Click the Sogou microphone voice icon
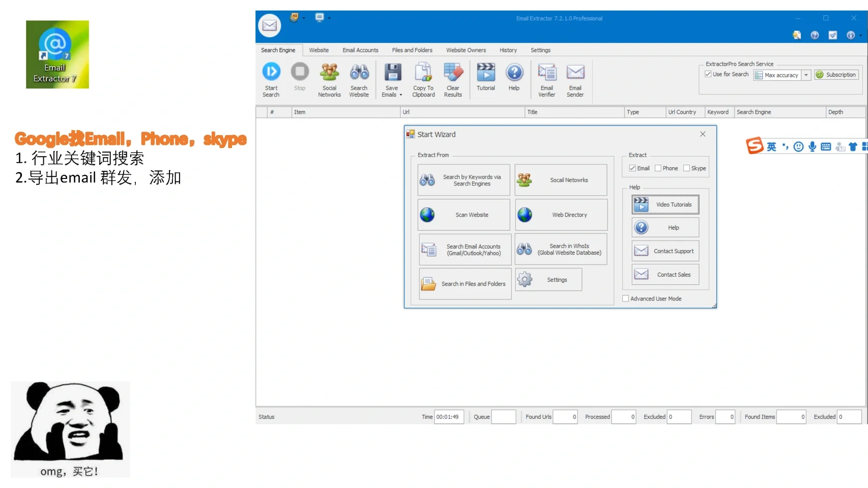 click(813, 146)
